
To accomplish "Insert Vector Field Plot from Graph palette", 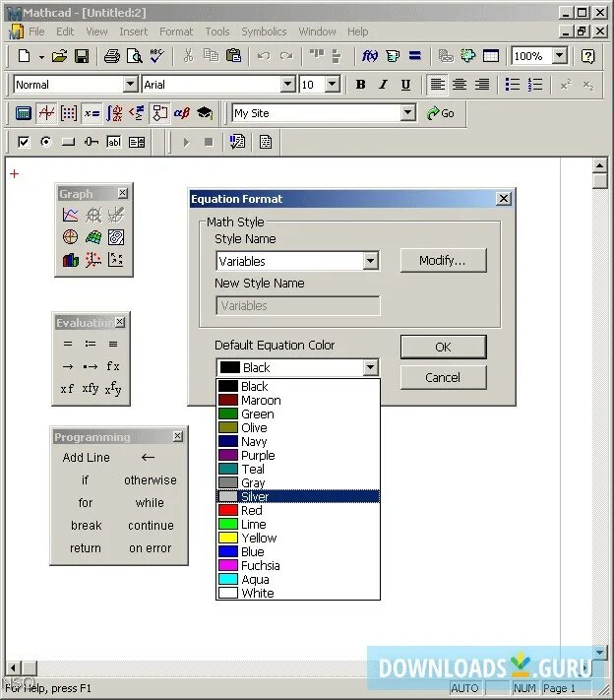I will (115, 259).
